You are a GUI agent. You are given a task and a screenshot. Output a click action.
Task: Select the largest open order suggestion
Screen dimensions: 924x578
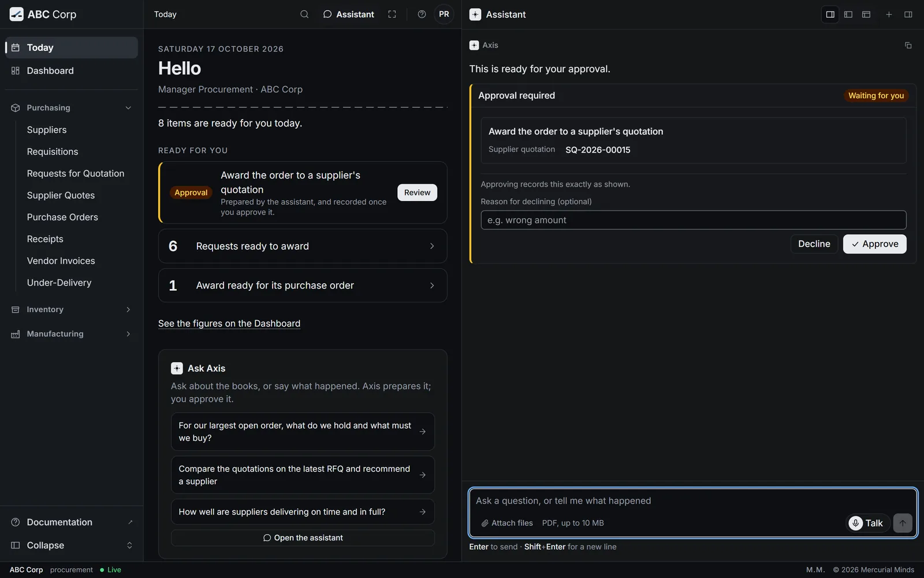click(303, 432)
